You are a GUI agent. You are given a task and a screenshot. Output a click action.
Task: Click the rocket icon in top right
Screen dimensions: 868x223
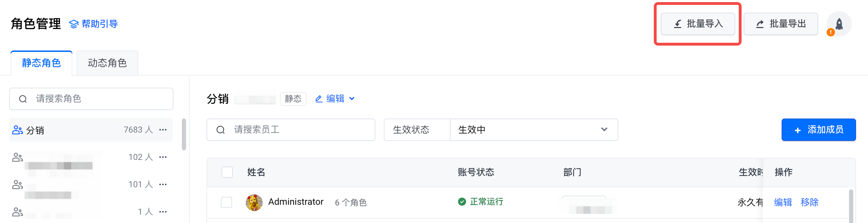839,24
